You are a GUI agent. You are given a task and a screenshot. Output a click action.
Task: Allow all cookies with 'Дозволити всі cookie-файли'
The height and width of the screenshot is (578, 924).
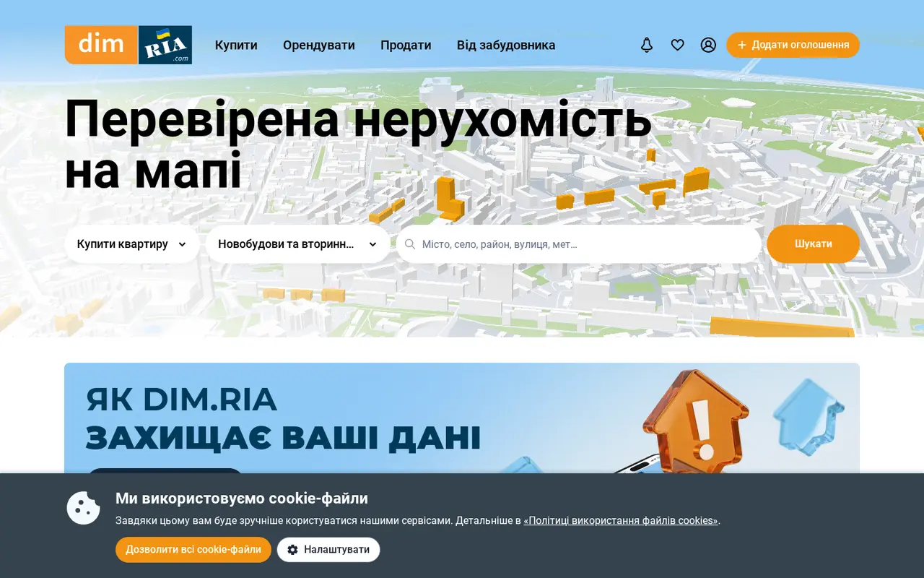193,550
